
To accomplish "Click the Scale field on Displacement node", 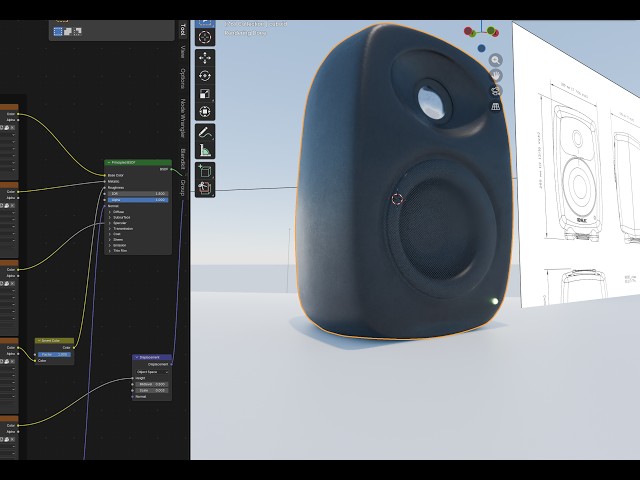I will click(x=151, y=390).
